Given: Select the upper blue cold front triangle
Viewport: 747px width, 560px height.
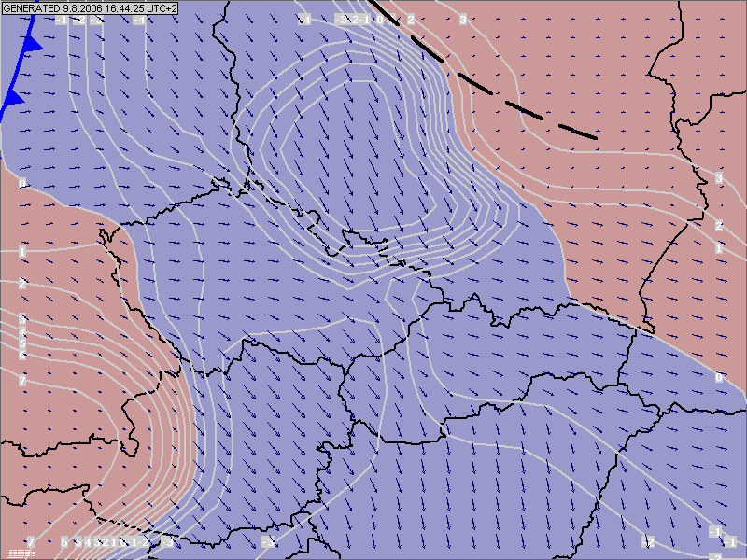Looking at the screenshot, I should (x=32, y=43).
